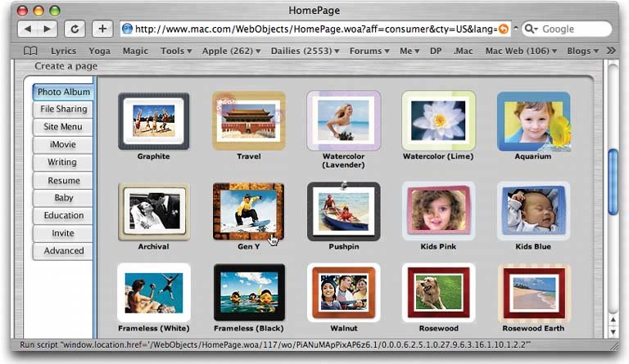Choose the Graphite theme thumbnail
Viewport: 629px width, 364px height.
pyautogui.click(x=154, y=121)
